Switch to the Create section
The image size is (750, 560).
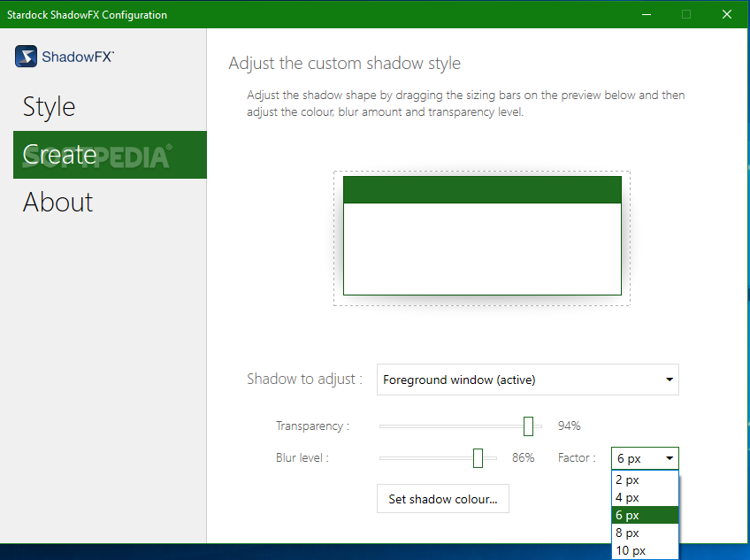[110, 155]
